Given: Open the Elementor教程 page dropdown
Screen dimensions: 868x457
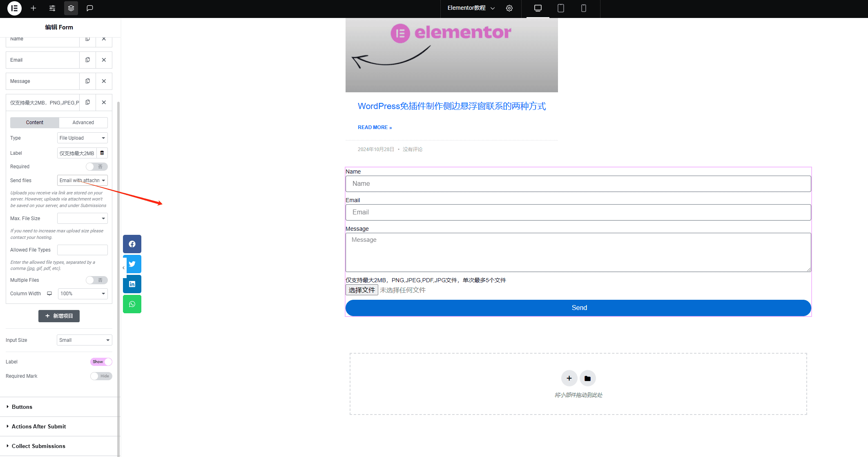Looking at the screenshot, I should point(471,8).
